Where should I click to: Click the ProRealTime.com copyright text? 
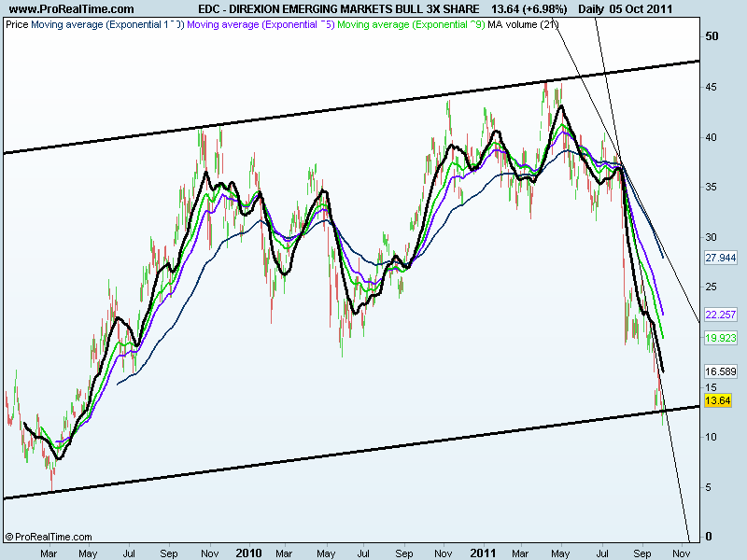(x=49, y=537)
